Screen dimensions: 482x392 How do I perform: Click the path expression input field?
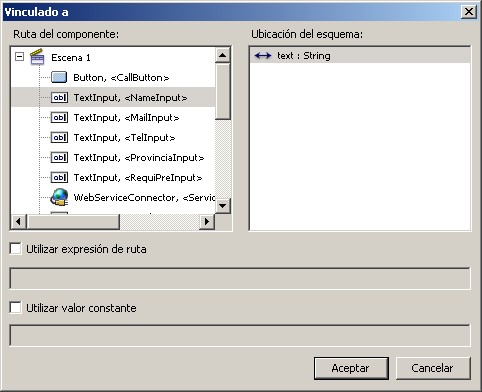240,278
